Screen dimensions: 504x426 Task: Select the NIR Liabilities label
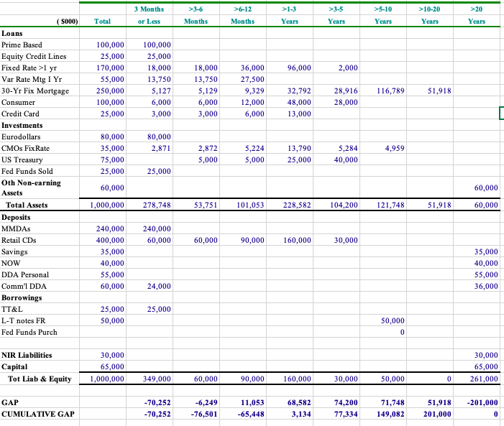[27, 356]
